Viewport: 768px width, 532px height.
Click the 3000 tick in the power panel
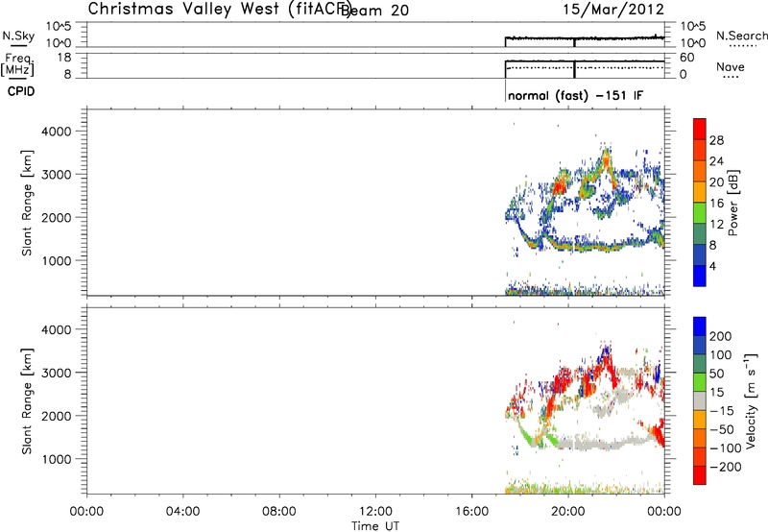click(57, 175)
